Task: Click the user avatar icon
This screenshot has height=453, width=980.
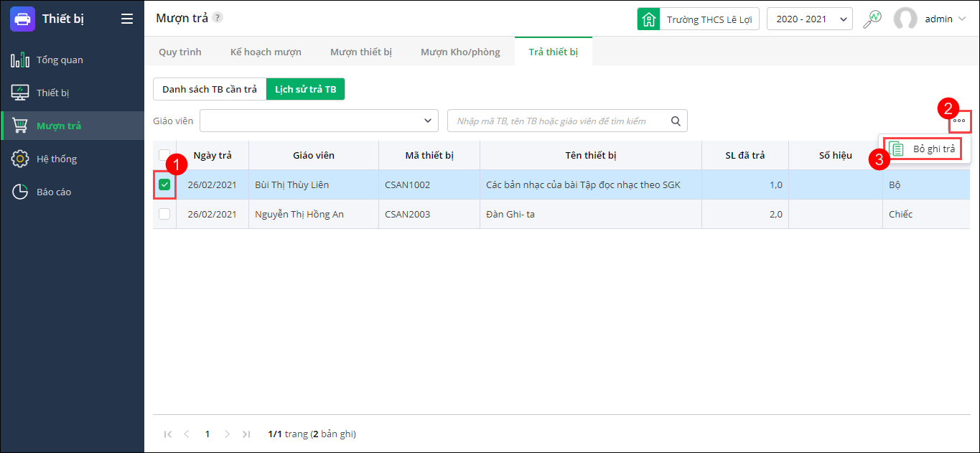Action: pyautogui.click(x=905, y=19)
